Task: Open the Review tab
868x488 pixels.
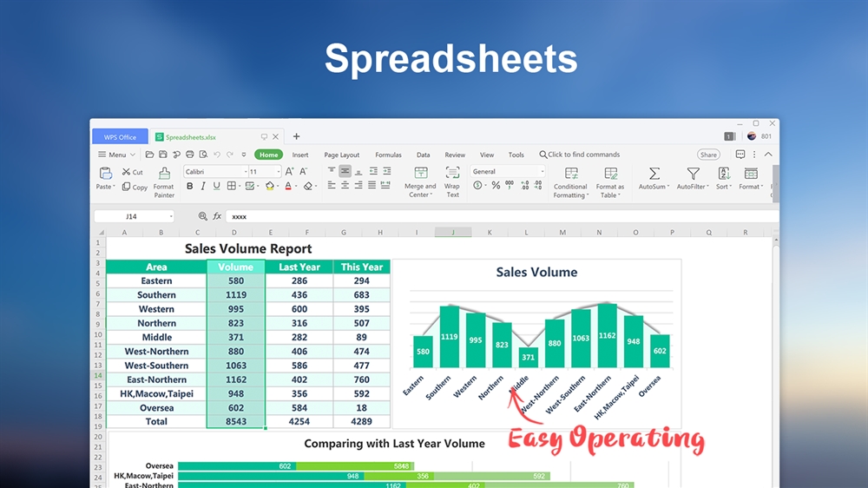Action: [455, 155]
